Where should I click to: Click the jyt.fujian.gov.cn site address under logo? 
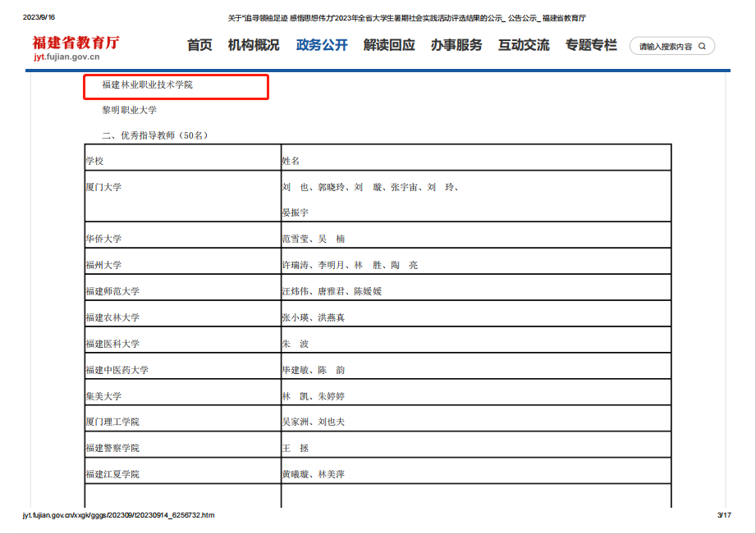(66, 57)
